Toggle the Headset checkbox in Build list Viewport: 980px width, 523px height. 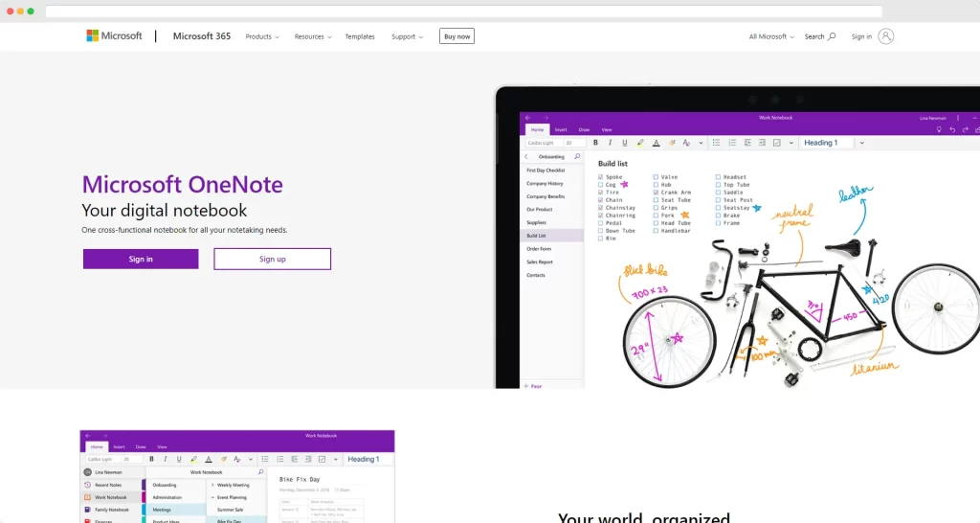718,177
